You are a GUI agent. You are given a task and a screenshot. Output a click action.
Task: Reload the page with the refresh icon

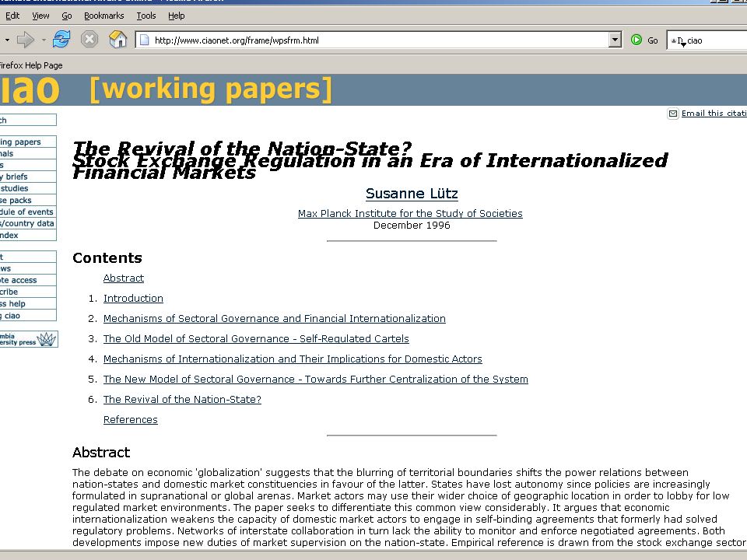pos(61,39)
